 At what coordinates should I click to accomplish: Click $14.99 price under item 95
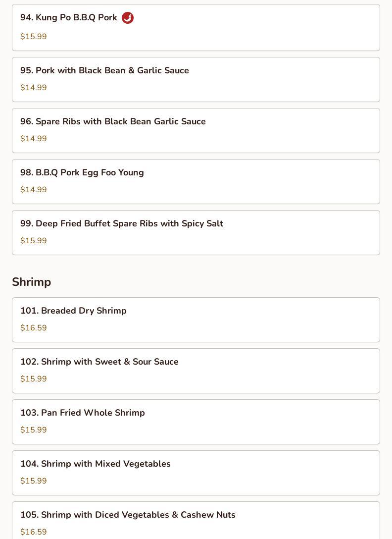click(x=34, y=88)
